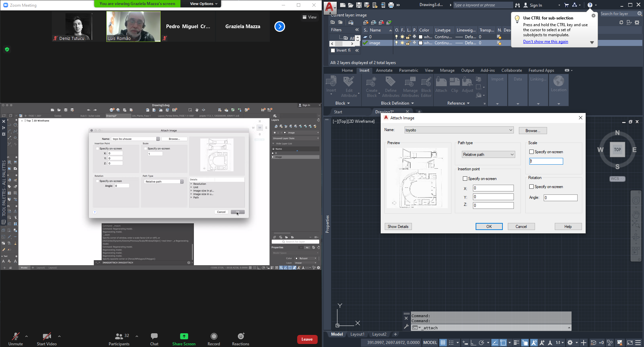This screenshot has height=347, width=644.
Task: Collapse the Filters panel chevrons
Action: click(x=357, y=30)
